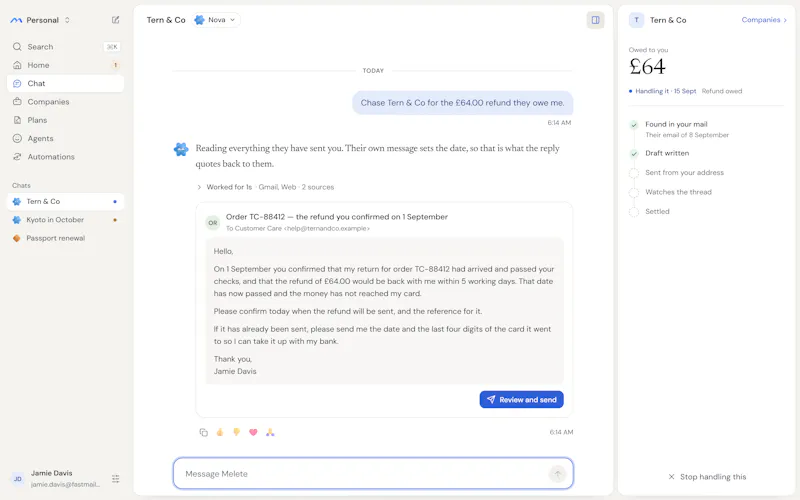This screenshot has height=500, width=800.
Task: Click the Automations loop icon
Action: pos(17,157)
